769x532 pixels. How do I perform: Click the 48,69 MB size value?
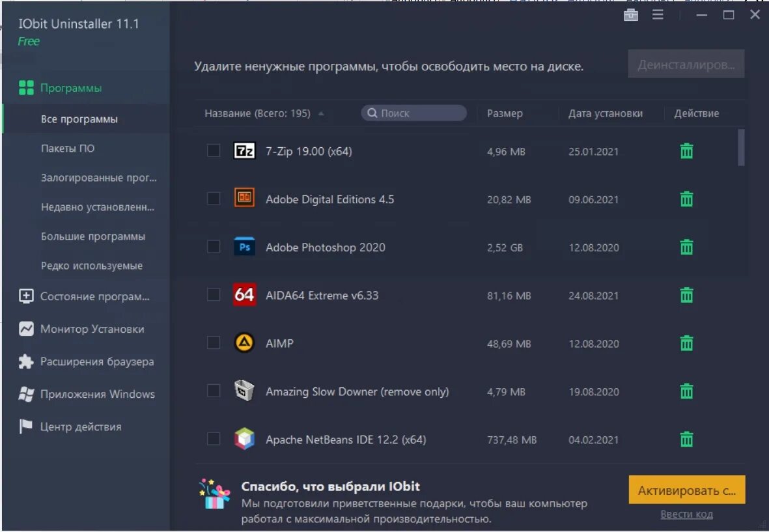pos(509,344)
